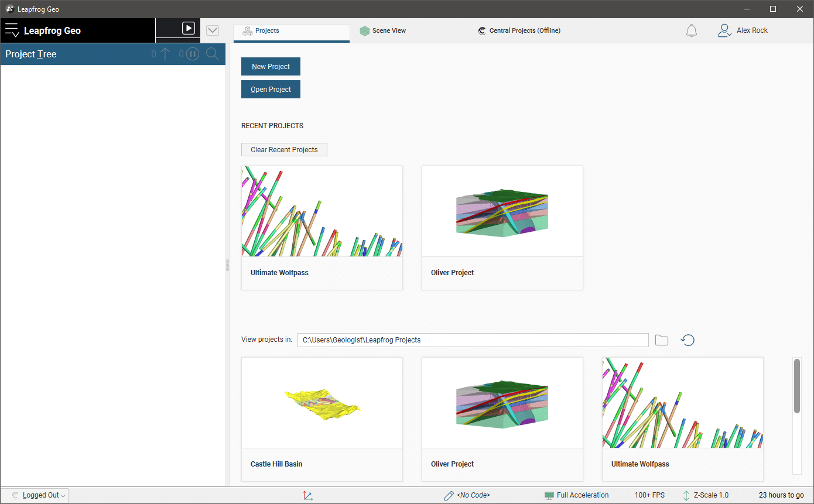Screen dimensions: 814x504
Task: Click the Castle Hill Basin project name label
Action: coord(276,464)
